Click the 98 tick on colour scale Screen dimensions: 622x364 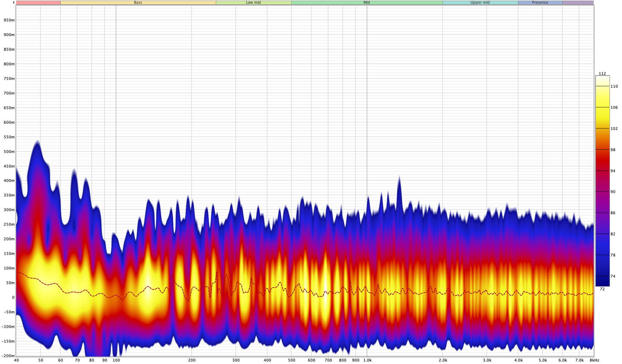tap(613, 150)
